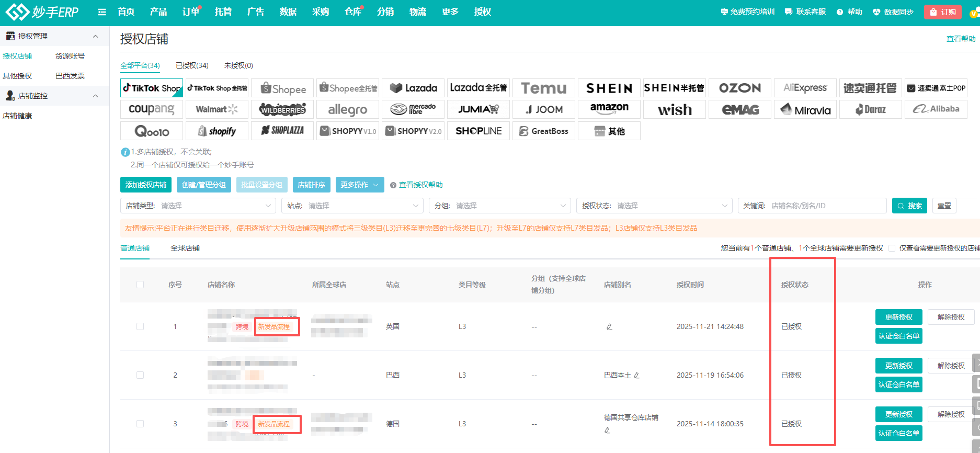Pick the shopify platform logo

217,131
